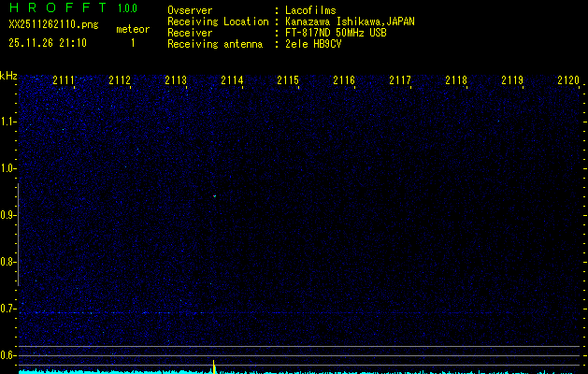Select the 2114 time marker
This screenshot has width=588, height=374.
pos(232,81)
